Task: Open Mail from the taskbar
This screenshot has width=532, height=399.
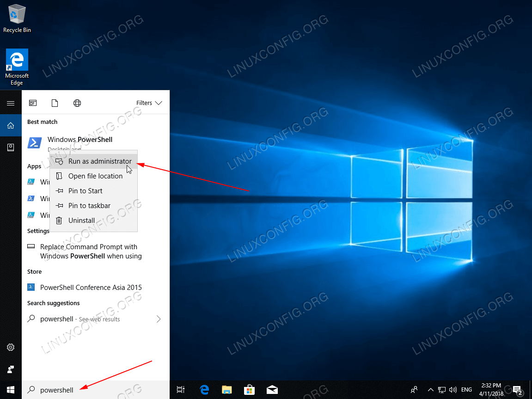Action: (x=272, y=390)
